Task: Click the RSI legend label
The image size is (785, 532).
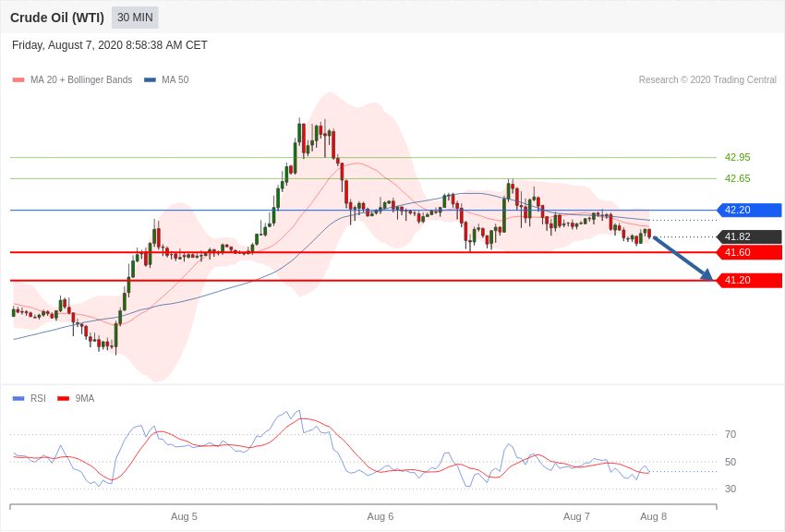Action: coord(38,398)
